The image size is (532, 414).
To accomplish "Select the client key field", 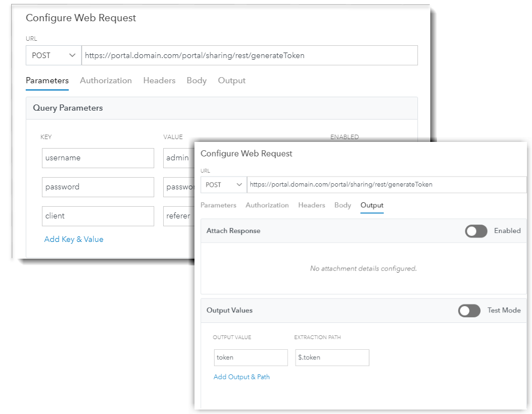I will tap(98, 216).
